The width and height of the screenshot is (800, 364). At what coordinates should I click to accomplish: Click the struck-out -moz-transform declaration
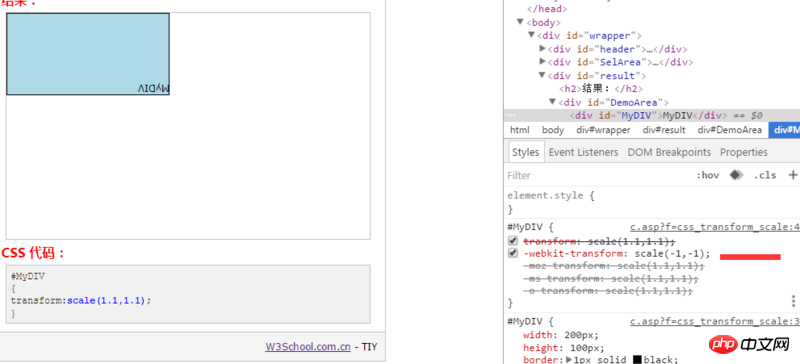click(x=614, y=266)
